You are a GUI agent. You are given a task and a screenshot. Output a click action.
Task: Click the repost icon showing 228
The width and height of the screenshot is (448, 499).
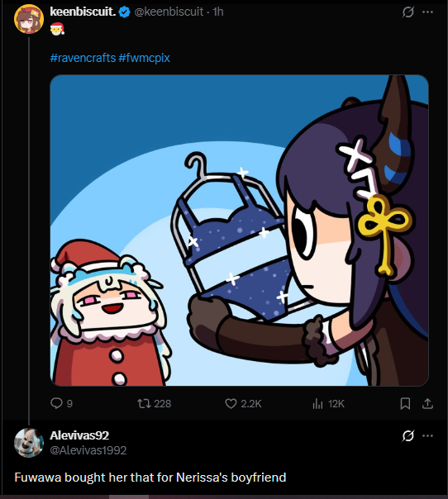pos(144,403)
